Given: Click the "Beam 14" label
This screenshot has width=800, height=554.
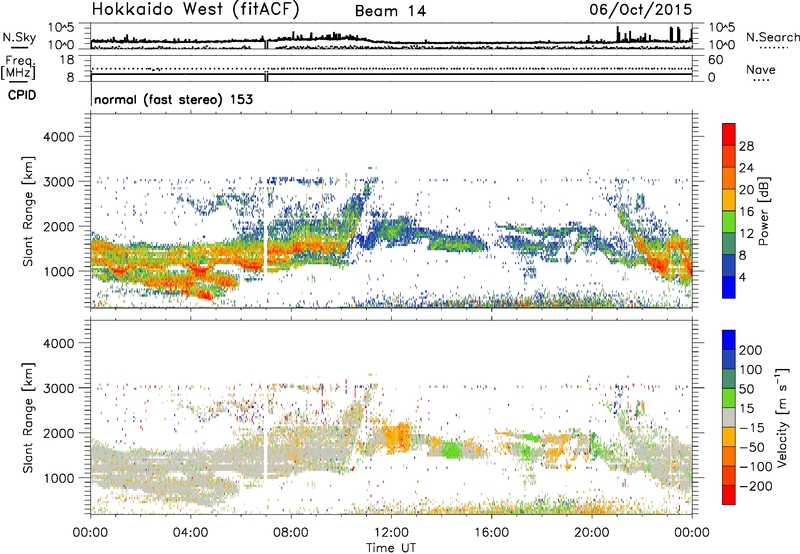Looking at the screenshot, I should pyautogui.click(x=390, y=11).
